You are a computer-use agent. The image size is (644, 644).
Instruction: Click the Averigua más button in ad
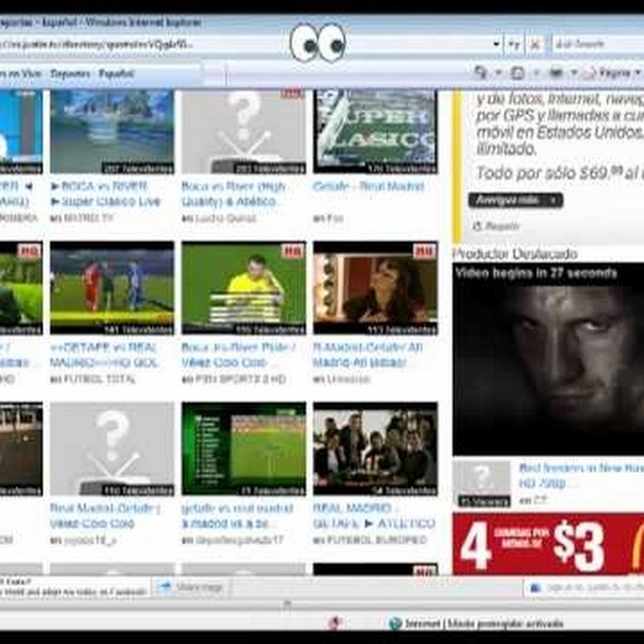click(x=515, y=200)
